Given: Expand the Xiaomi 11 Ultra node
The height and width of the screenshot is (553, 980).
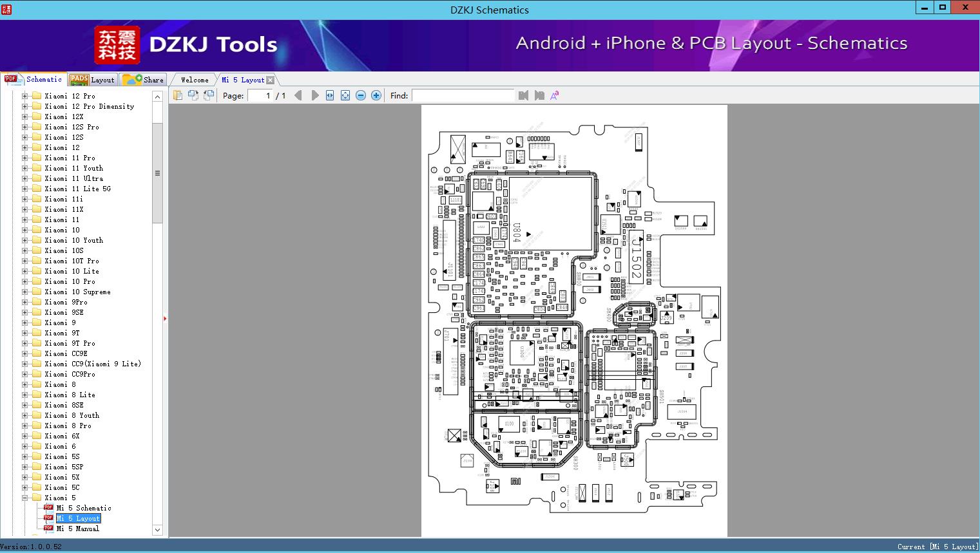Looking at the screenshot, I should click(x=25, y=178).
